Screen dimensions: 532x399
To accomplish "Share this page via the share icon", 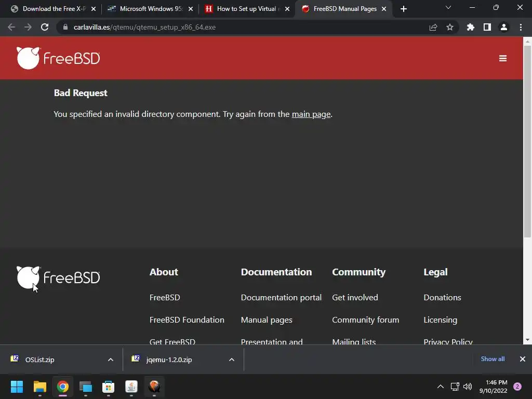I will coord(433,27).
